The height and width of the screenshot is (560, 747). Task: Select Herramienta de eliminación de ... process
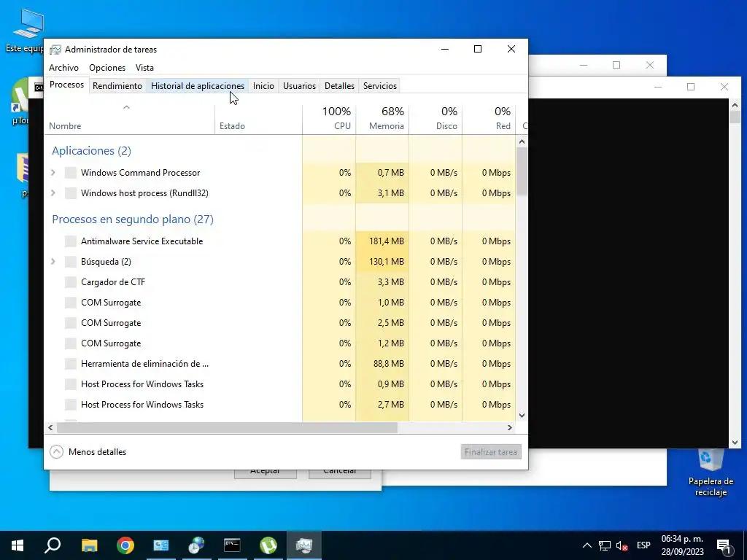(x=280, y=364)
